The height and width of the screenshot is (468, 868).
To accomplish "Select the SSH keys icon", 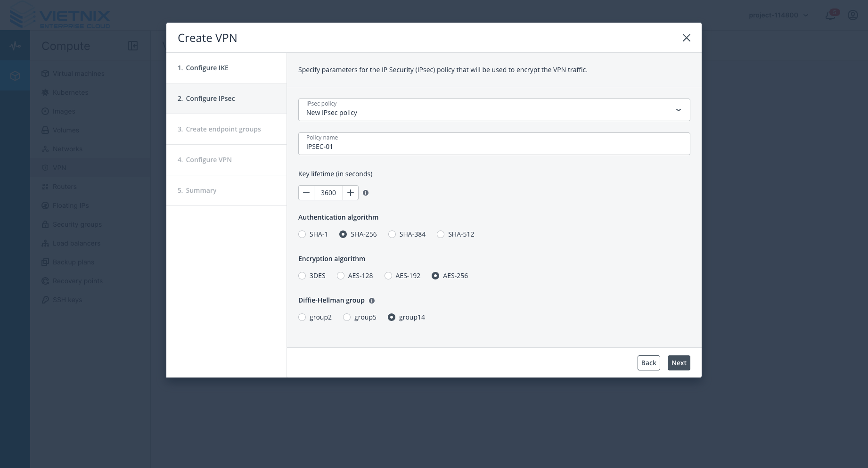I will [45, 300].
